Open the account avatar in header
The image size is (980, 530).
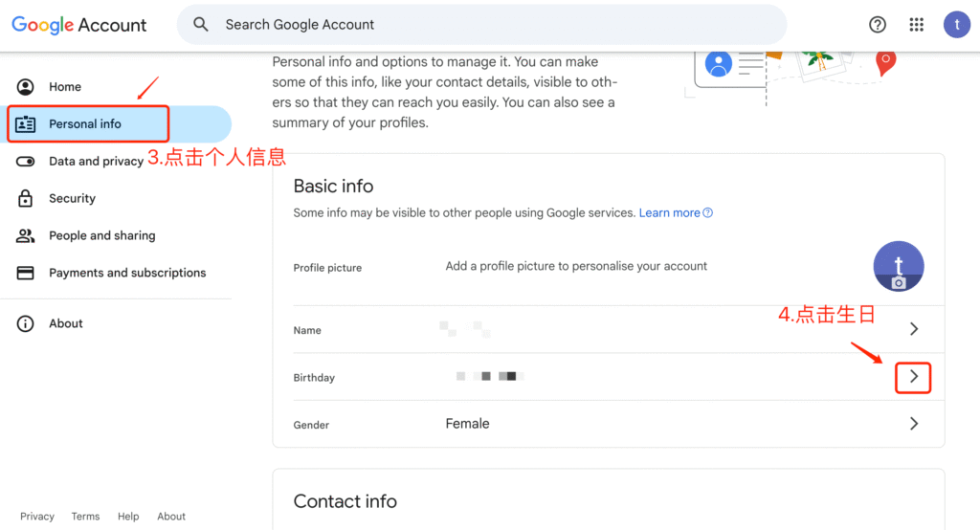tap(957, 24)
